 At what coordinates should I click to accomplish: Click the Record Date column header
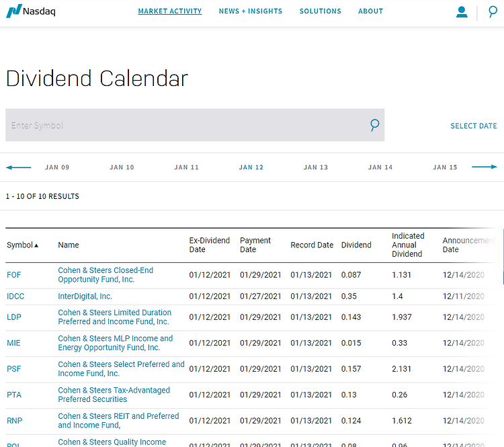point(312,245)
